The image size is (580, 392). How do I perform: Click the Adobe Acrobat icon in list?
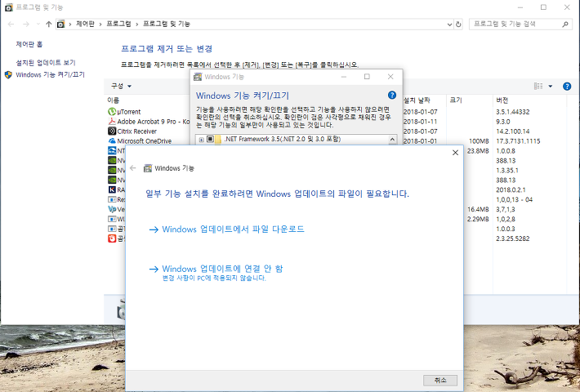point(112,122)
